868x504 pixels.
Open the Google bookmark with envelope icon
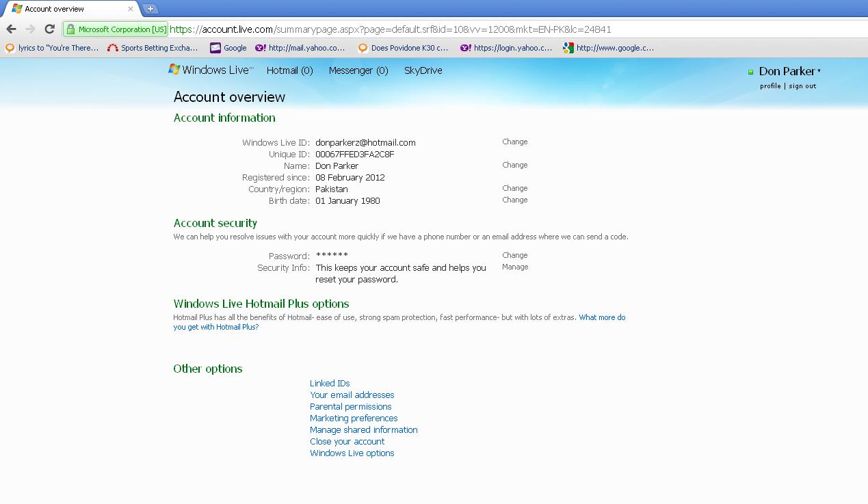pyautogui.click(x=228, y=48)
